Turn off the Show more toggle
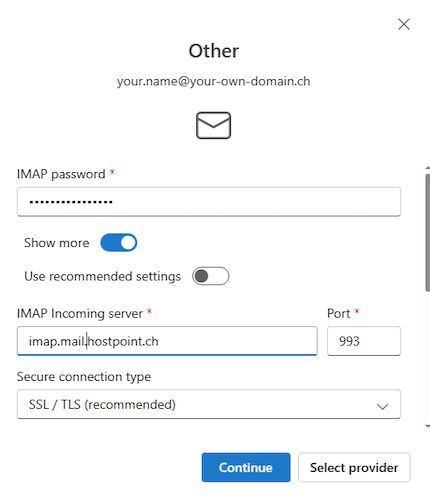 click(x=119, y=242)
